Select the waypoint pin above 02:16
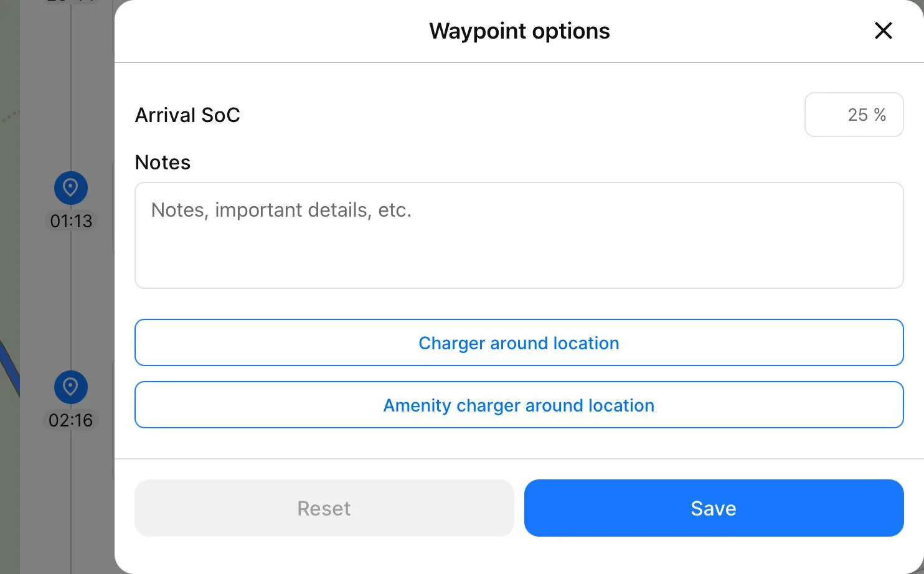The height and width of the screenshot is (574, 924). click(70, 387)
